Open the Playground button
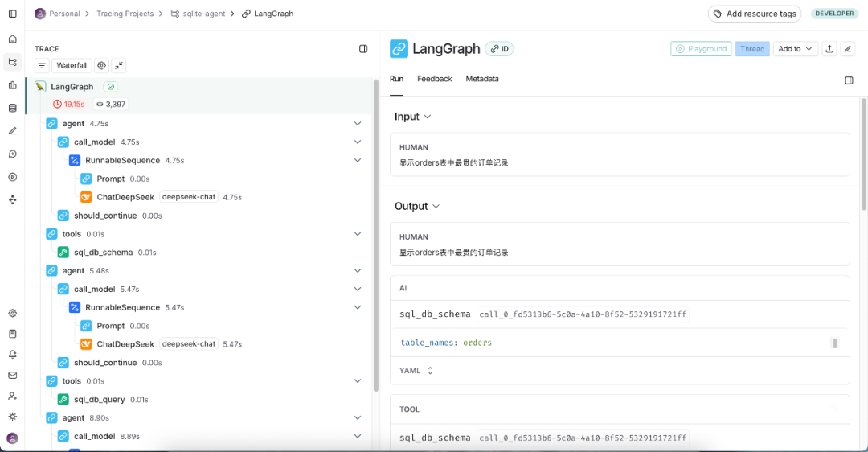Screen dimensions: 868x452 click(x=701, y=49)
